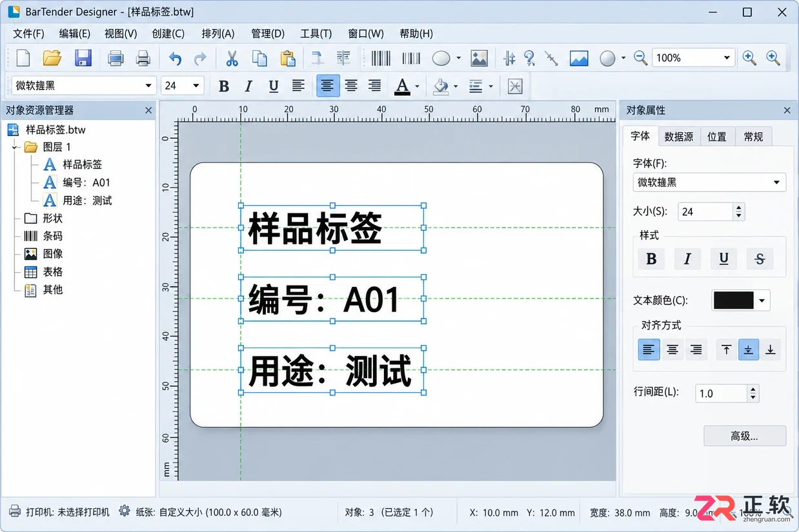Click the fill bucket icon
799x532 pixels.
click(441, 86)
